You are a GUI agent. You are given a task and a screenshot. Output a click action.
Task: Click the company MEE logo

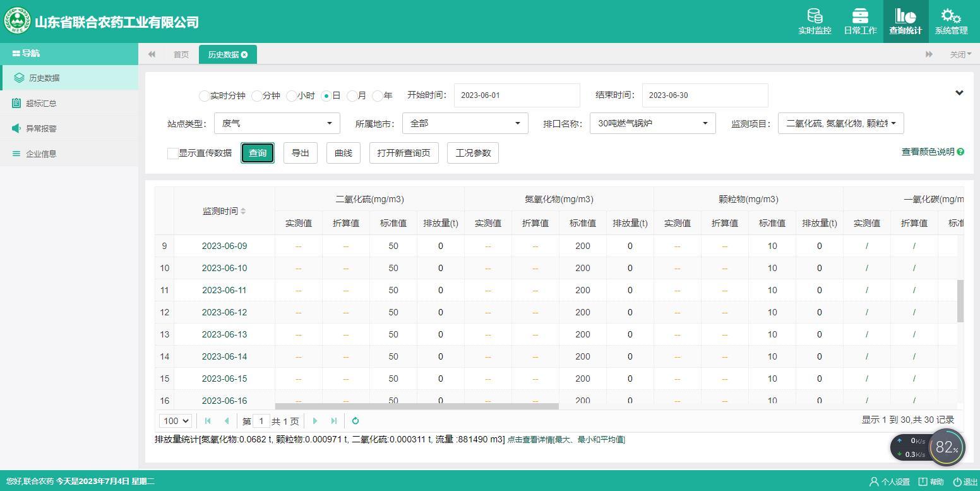[x=17, y=21]
